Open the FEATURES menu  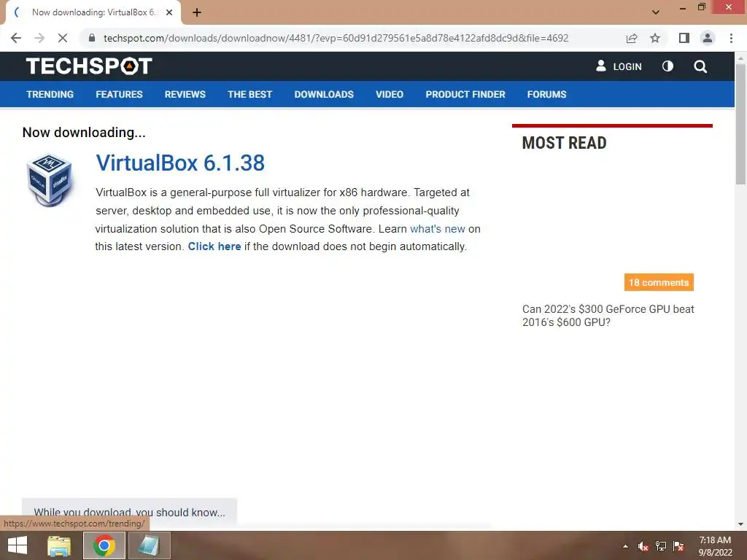point(119,94)
